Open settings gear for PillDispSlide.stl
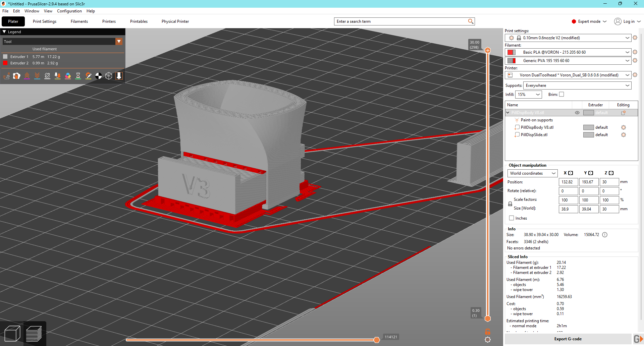Image resolution: width=644 pixels, height=346 pixels. tap(623, 135)
